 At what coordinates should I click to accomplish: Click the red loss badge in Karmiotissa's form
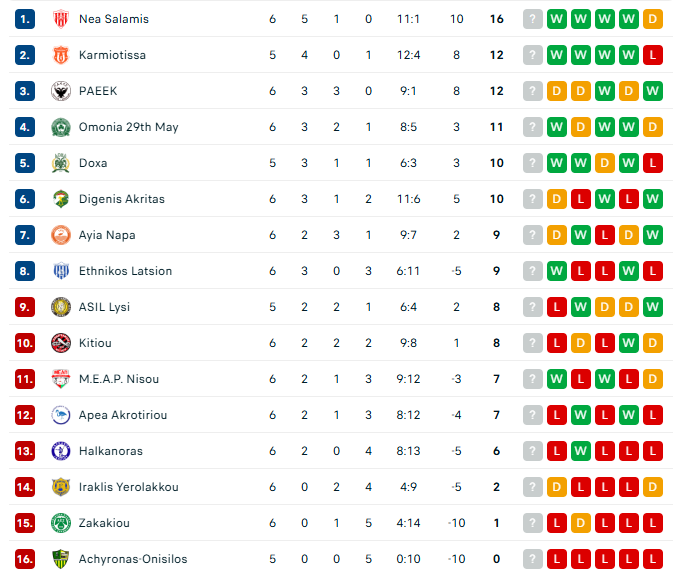point(653,55)
